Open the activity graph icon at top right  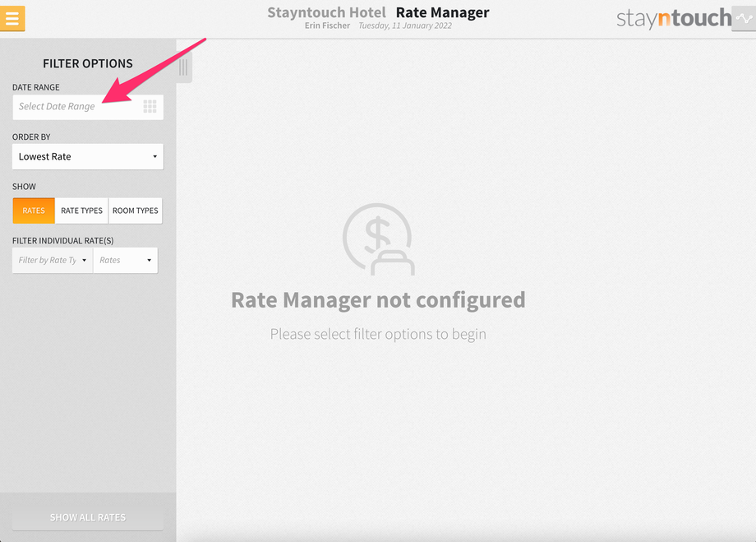coord(744,19)
